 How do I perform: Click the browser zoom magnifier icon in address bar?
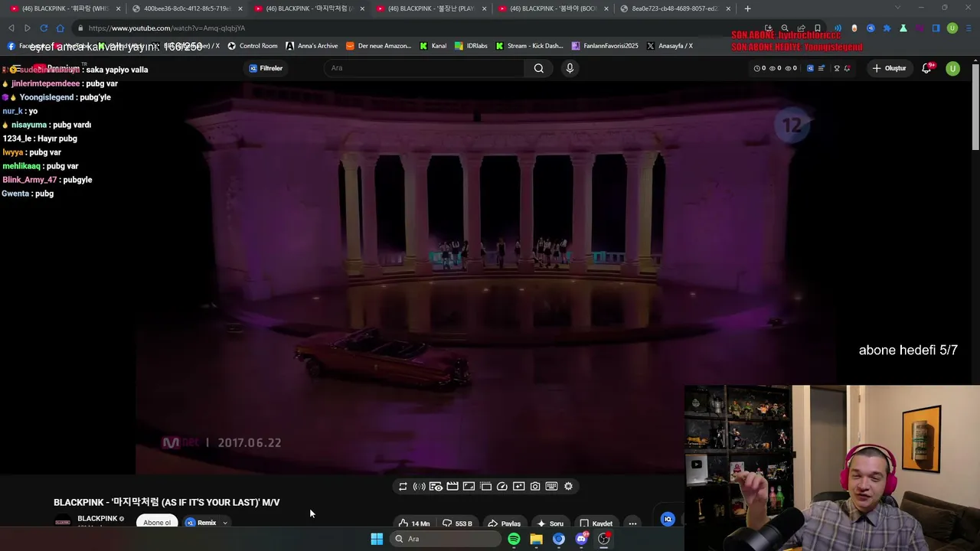click(785, 28)
